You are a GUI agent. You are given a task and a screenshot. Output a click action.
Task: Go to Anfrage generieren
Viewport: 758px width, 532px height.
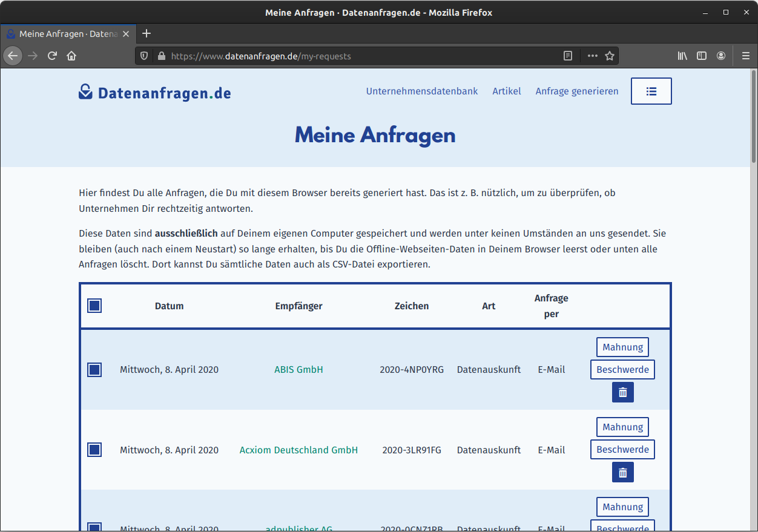(577, 91)
